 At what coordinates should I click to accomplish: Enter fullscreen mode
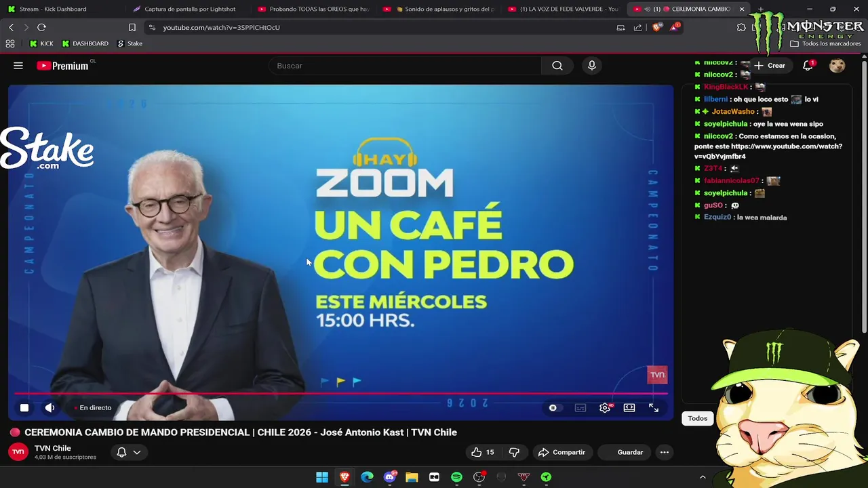point(654,407)
